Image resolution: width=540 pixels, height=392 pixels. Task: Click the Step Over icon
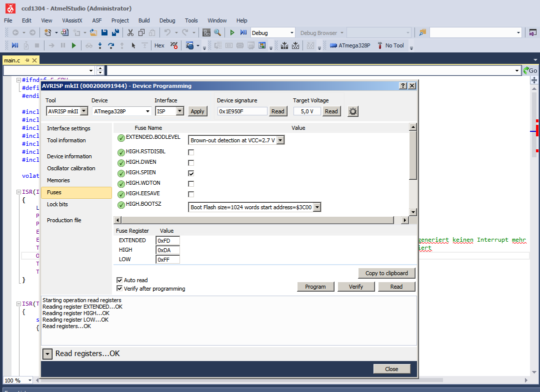(x=111, y=45)
